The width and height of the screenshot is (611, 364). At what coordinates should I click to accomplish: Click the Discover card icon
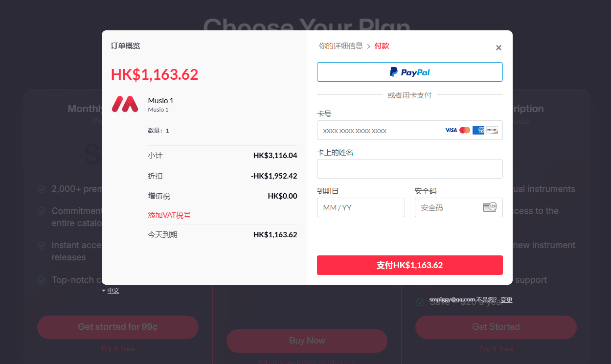[492, 130]
